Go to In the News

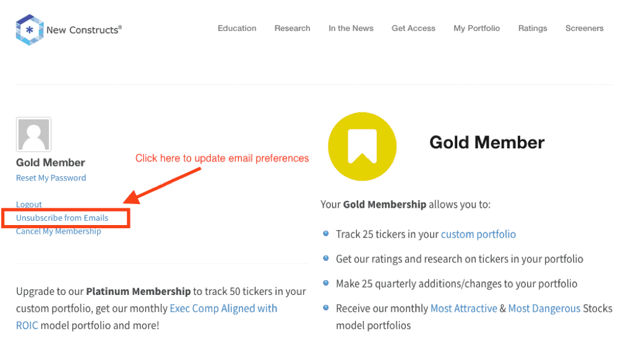(351, 28)
